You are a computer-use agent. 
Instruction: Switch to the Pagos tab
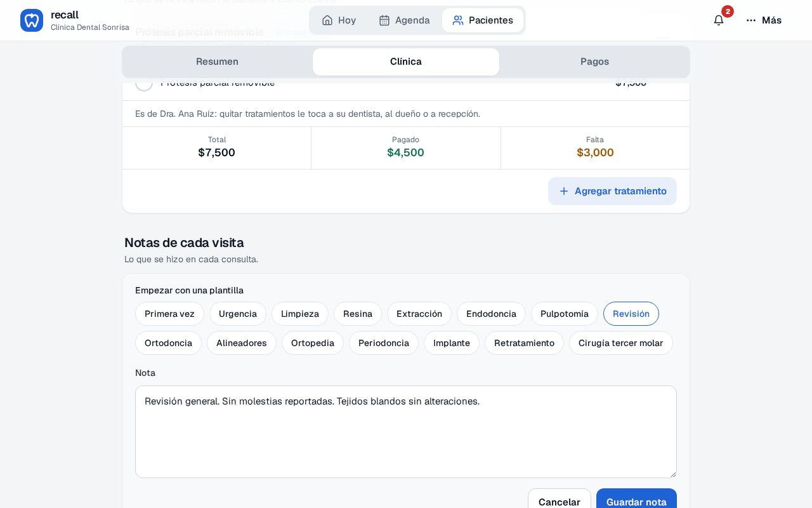pyautogui.click(x=594, y=62)
